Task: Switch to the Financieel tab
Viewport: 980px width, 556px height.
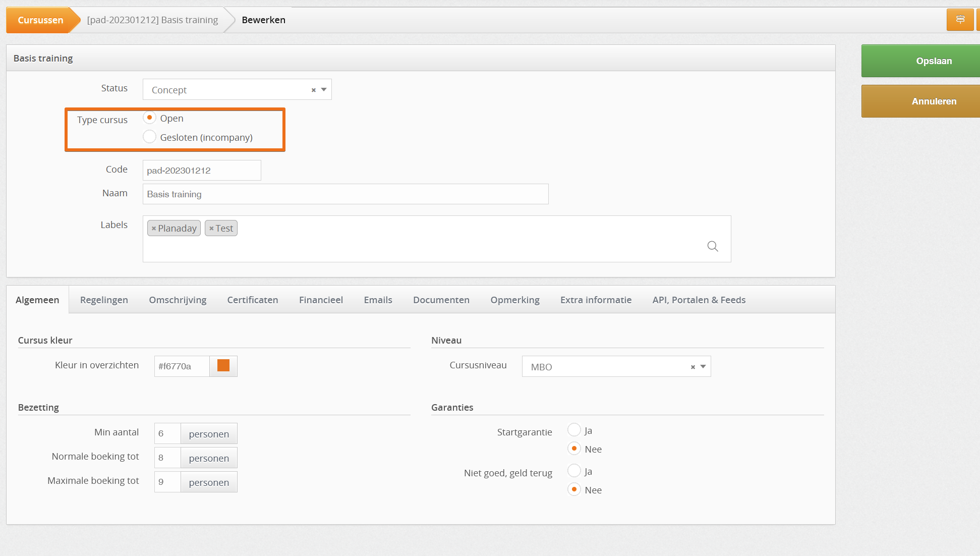Action: tap(321, 300)
